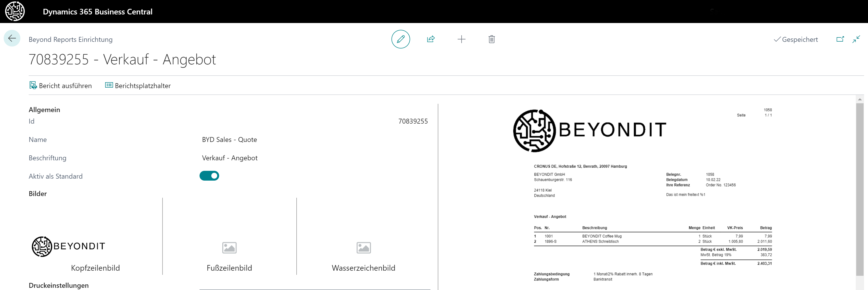Open the Bericht ausführen action
Viewport: 868px width, 290px height.
click(61, 85)
